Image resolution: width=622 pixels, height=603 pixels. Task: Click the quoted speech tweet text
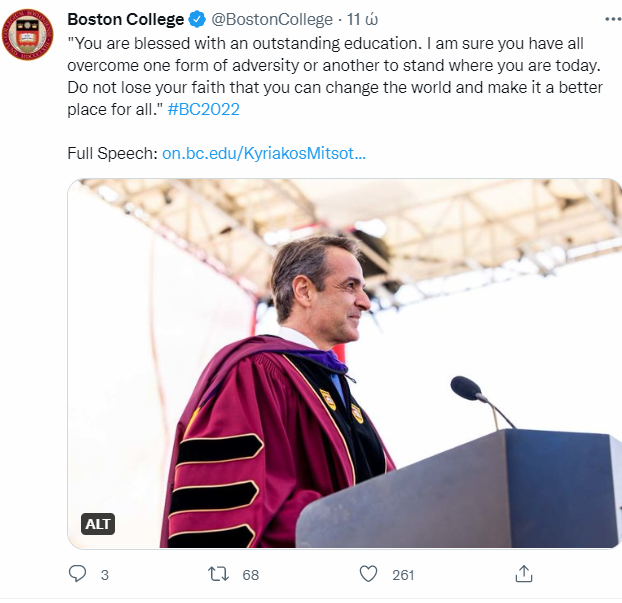click(x=330, y=76)
